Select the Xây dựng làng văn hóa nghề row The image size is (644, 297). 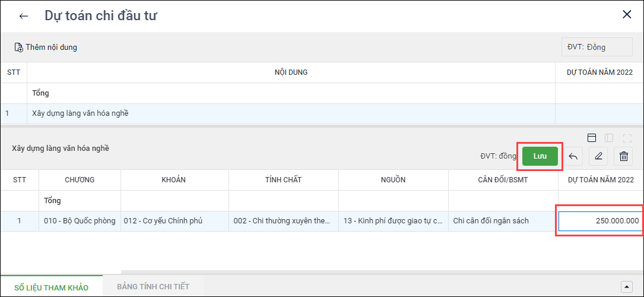[80, 113]
